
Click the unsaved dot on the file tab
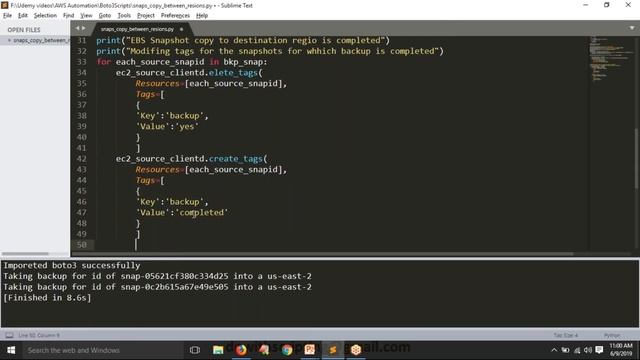click(x=181, y=29)
